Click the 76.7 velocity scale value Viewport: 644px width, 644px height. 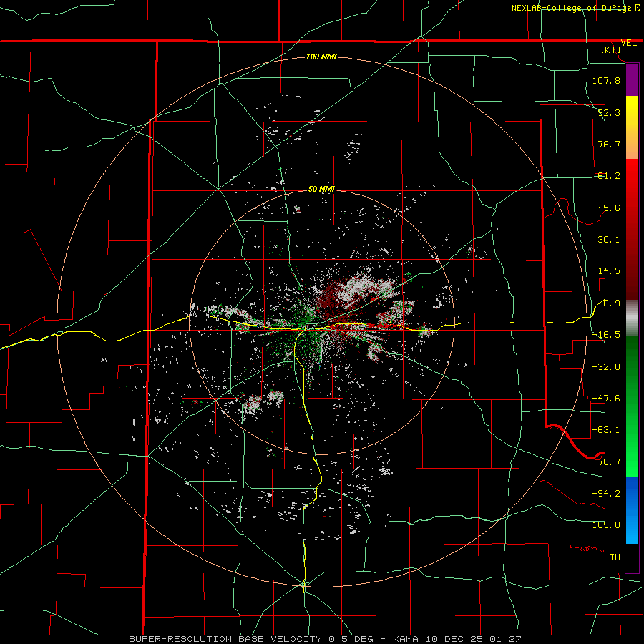(609, 144)
